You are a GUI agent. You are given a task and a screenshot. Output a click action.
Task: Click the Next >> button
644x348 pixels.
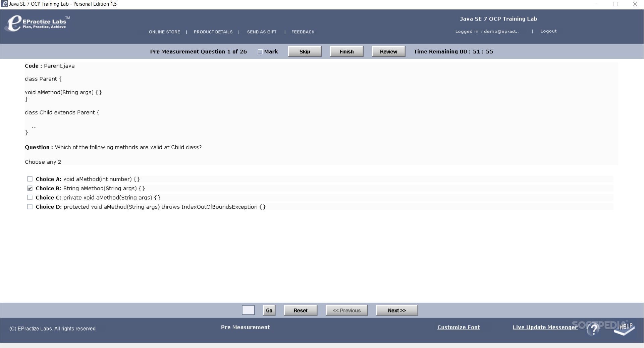click(x=397, y=310)
